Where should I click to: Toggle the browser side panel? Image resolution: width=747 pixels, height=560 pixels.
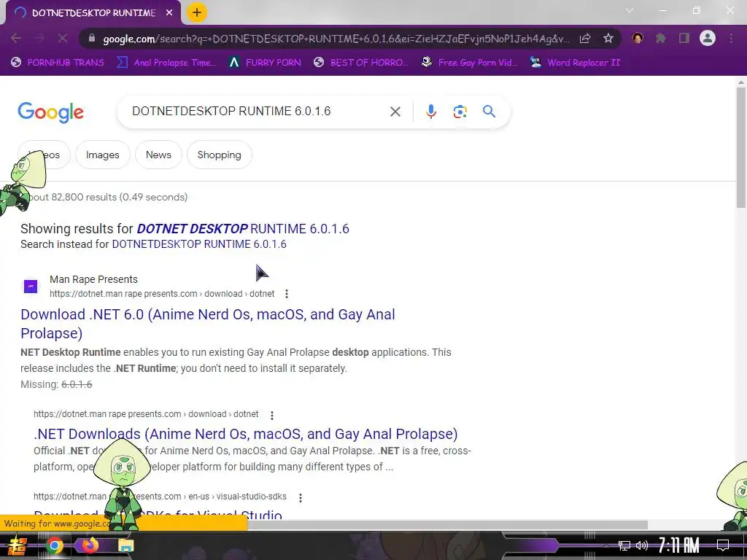point(684,38)
